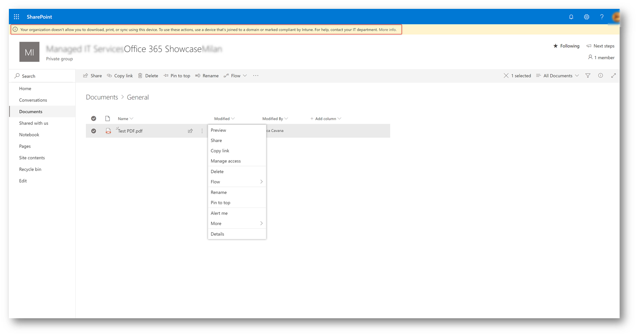Viewport: 644px width, 336px height.
Task: Click the General breadcrumb folder
Action: coord(138,97)
